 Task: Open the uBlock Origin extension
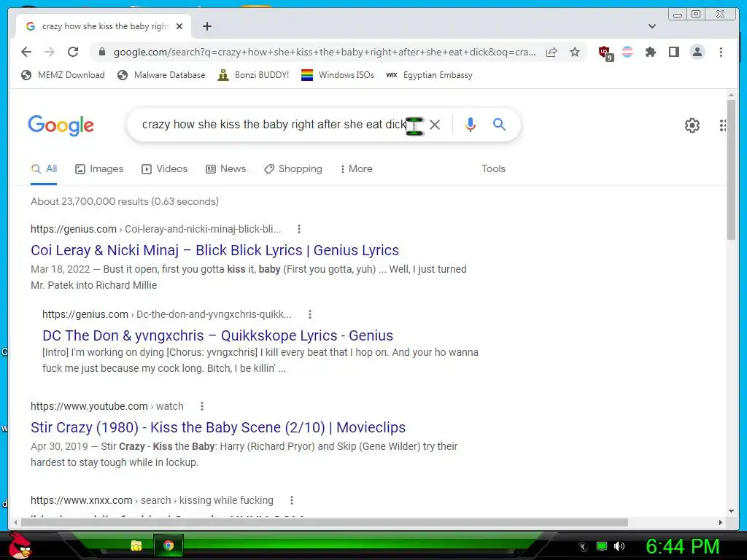pos(605,52)
